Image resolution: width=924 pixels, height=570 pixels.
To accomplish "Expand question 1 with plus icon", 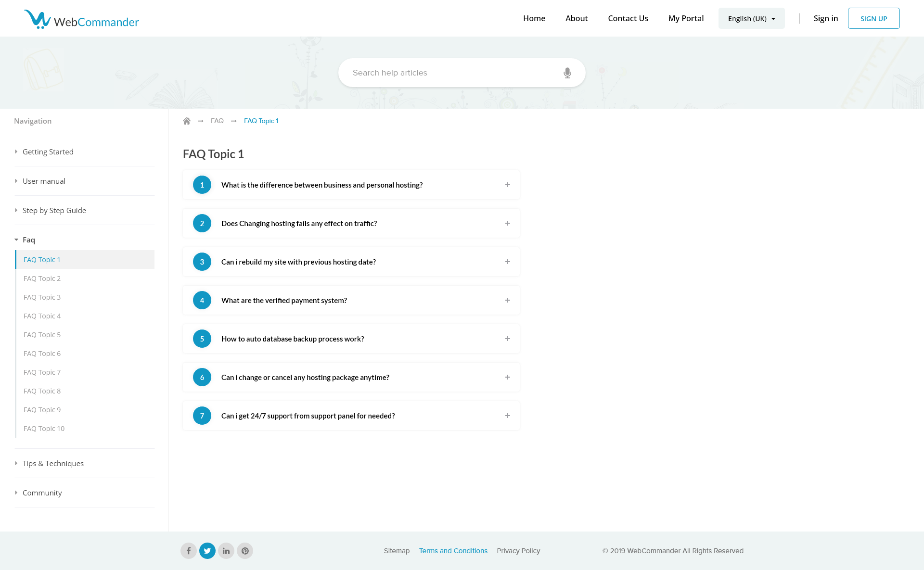I will [x=507, y=185].
